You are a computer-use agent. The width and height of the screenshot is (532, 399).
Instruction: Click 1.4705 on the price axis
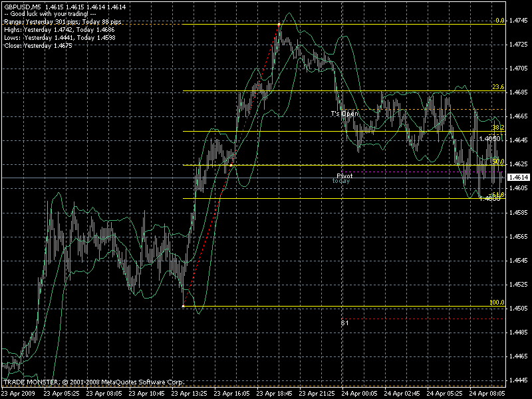point(519,68)
